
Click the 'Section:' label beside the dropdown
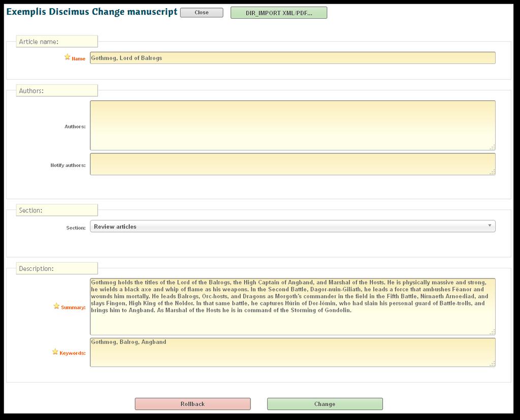pyautogui.click(x=76, y=228)
